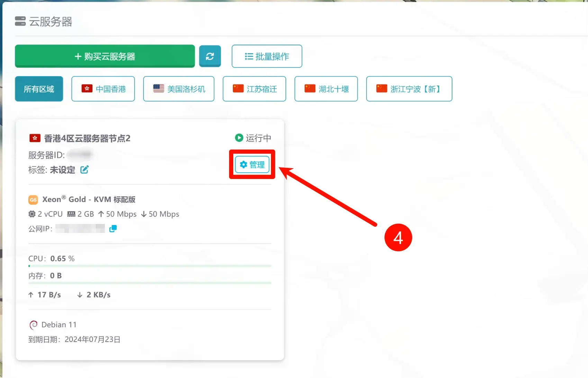Click the blurred public IP address value
The width and height of the screenshot is (588, 378).
click(x=80, y=228)
